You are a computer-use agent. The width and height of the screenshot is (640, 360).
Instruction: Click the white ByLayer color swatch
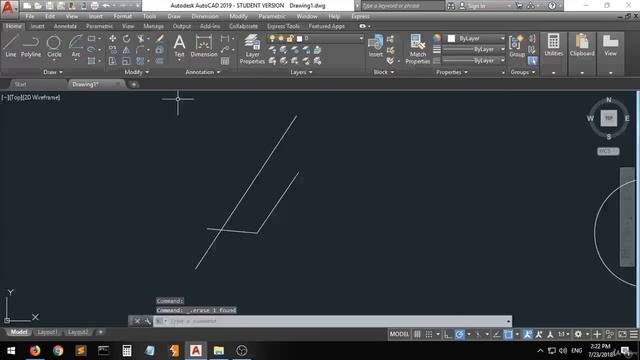[451, 38]
